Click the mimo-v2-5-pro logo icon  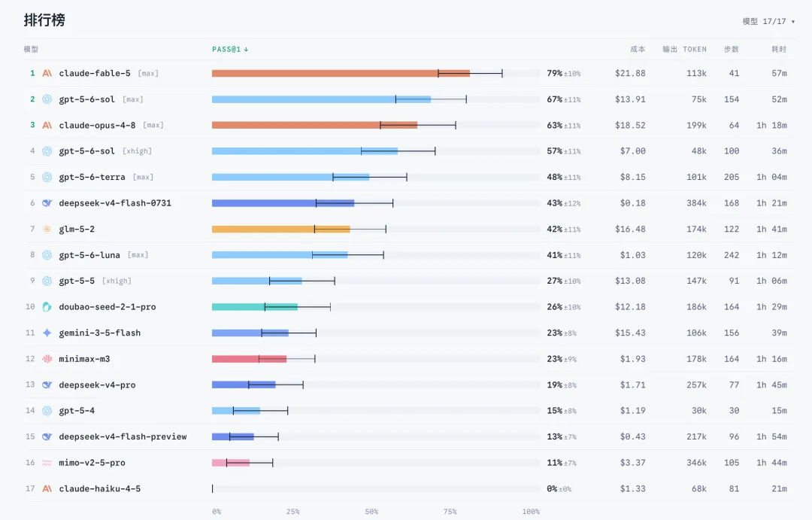[x=47, y=463]
